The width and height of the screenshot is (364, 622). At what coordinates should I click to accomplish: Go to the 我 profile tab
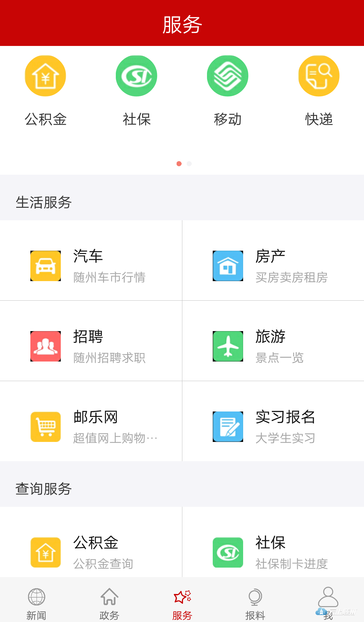[328, 601]
